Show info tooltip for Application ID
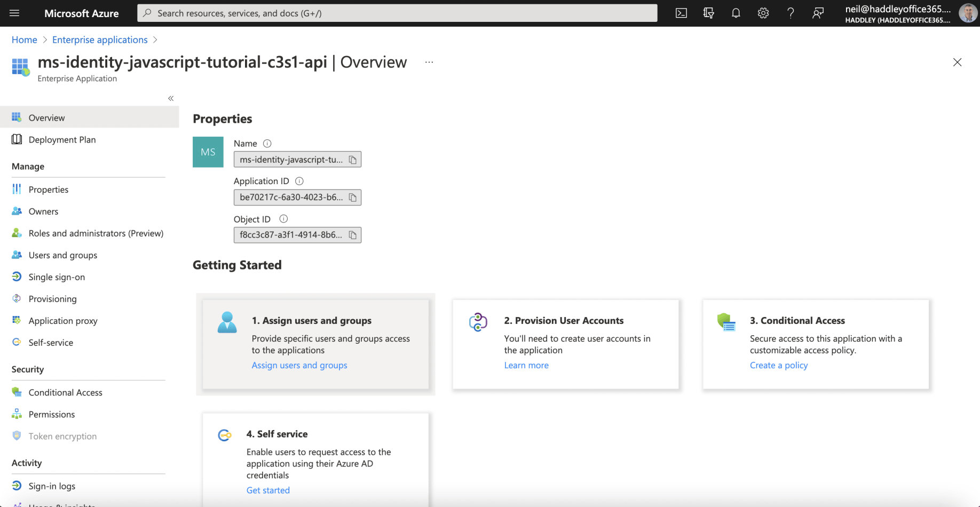 tap(299, 181)
